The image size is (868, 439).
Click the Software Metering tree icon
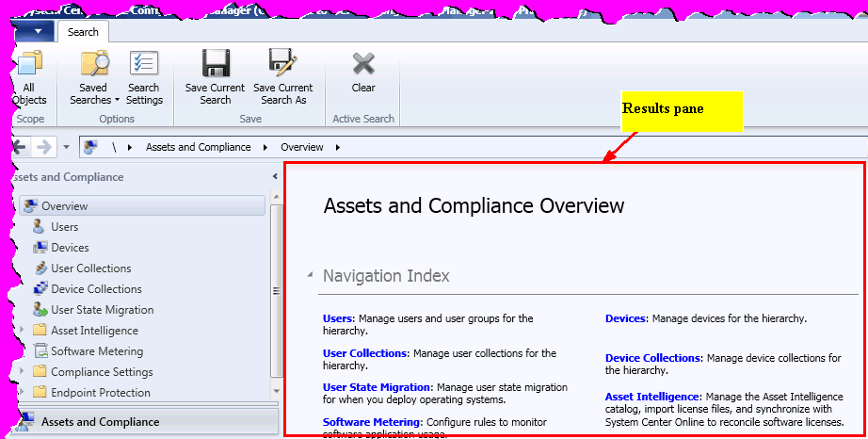40,351
